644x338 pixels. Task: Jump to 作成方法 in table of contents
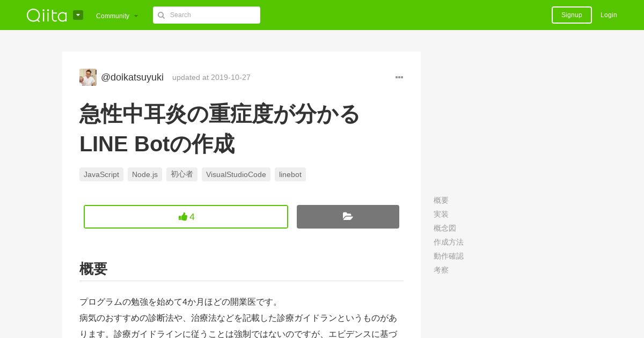click(x=449, y=242)
